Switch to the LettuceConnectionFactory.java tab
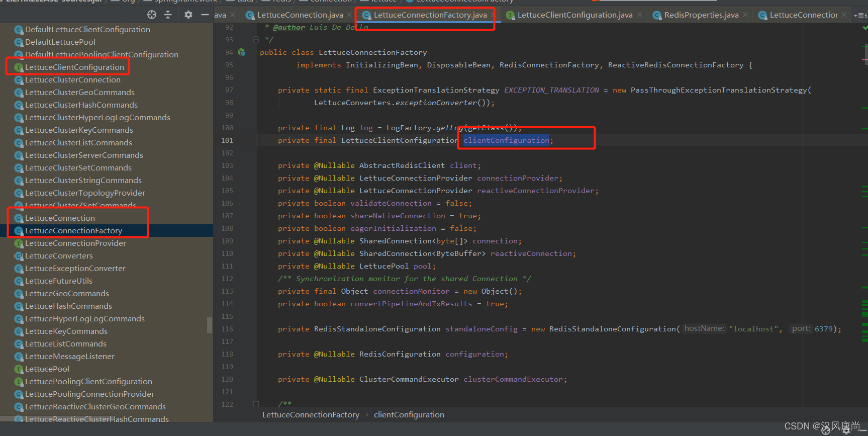This screenshot has width=868, height=436. (x=430, y=15)
